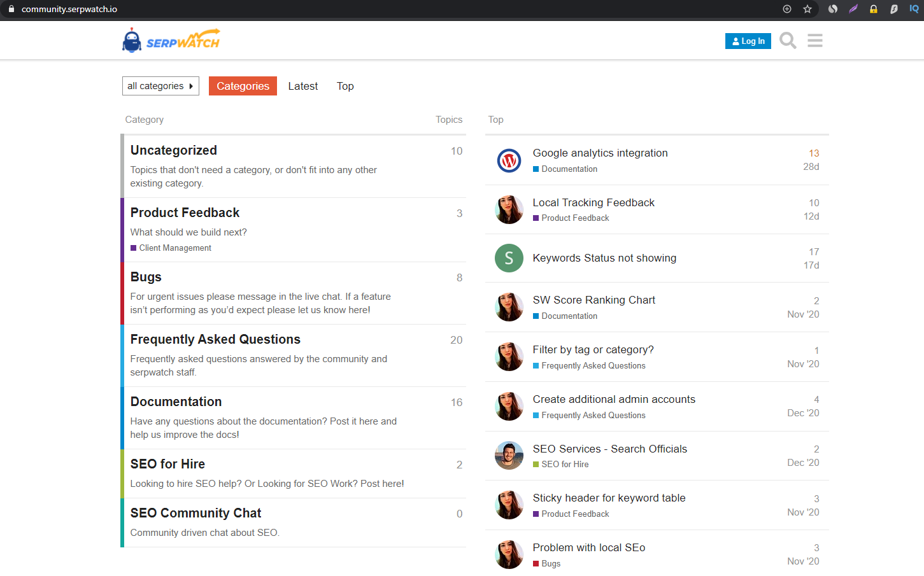Click the bookmark star in address bar
The width and height of the screenshot is (924, 576).
coord(807,9)
